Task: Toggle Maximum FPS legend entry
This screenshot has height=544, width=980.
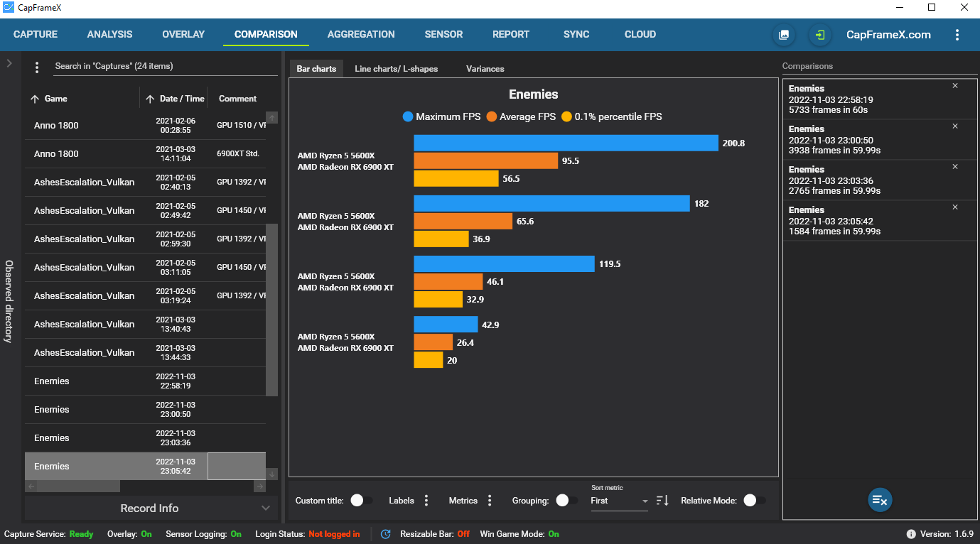Action: click(441, 116)
